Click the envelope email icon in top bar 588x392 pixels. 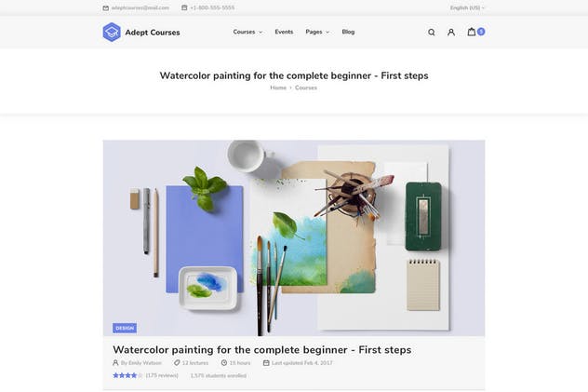tap(106, 7)
